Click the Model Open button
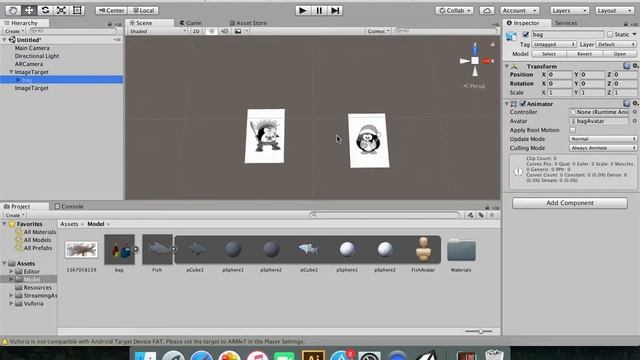 [620, 54]
